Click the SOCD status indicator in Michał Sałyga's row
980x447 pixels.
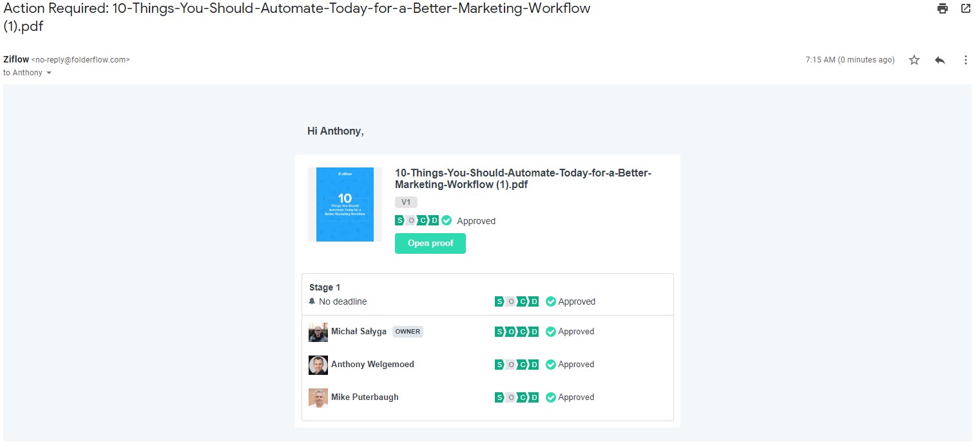click(517, 332)
